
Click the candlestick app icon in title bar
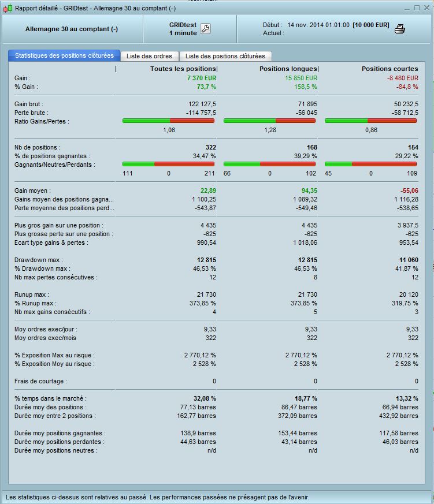8,8
